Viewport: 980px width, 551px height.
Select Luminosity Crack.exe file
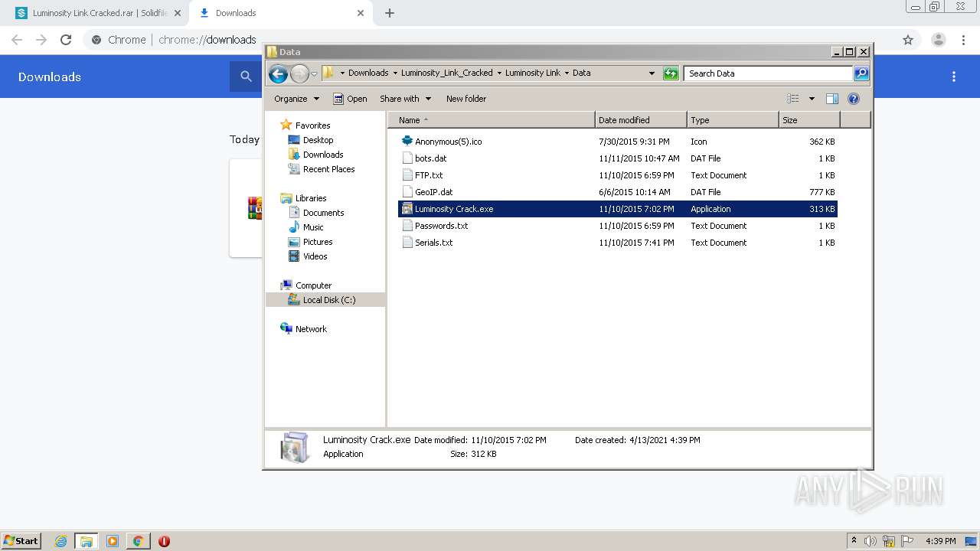point(618,209)
